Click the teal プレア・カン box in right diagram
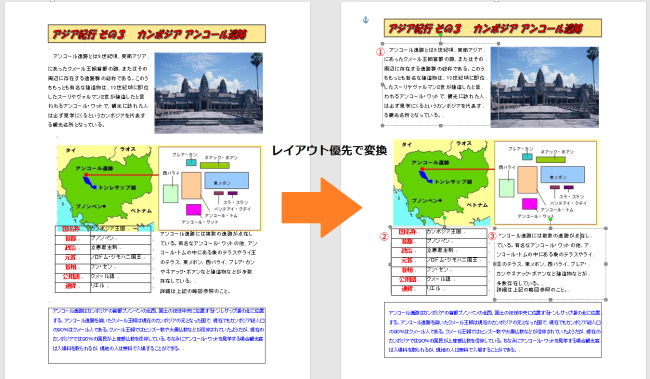 pos(527,156)
